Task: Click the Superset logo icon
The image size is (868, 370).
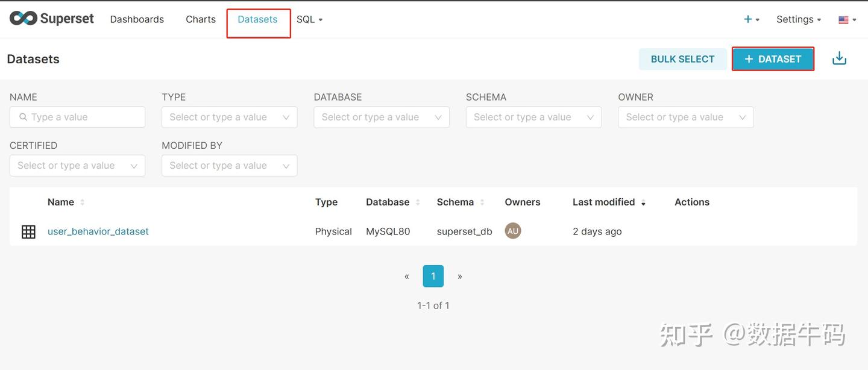Action: 24,19
